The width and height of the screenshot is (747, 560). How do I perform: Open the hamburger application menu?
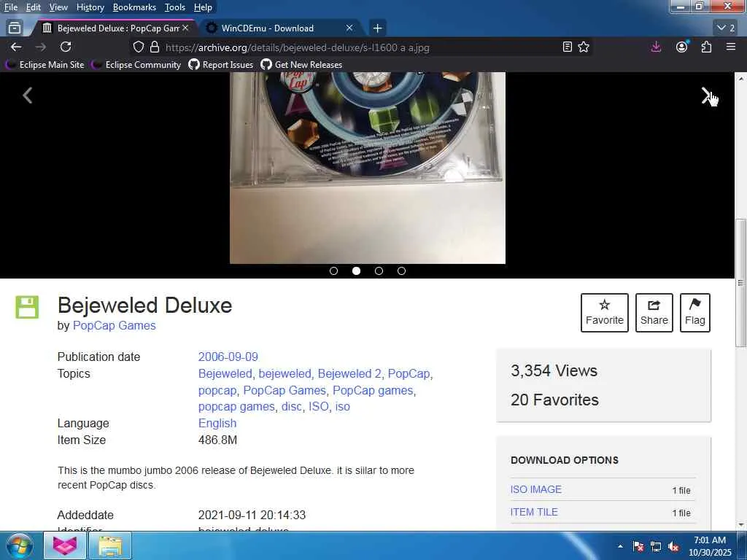[x=731, y=47]
